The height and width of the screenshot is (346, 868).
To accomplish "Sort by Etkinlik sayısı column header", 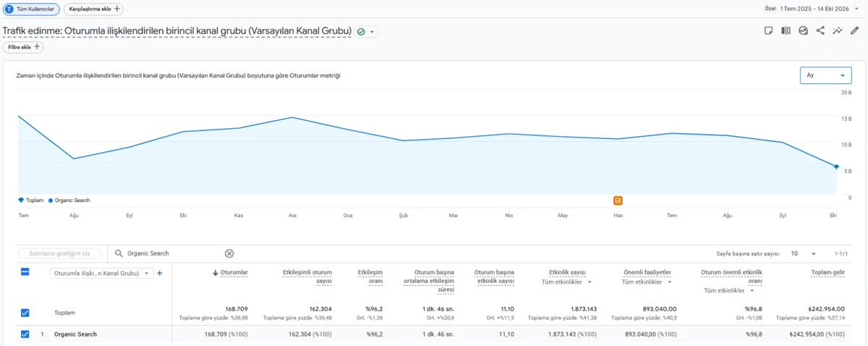I will pos(568,272).
